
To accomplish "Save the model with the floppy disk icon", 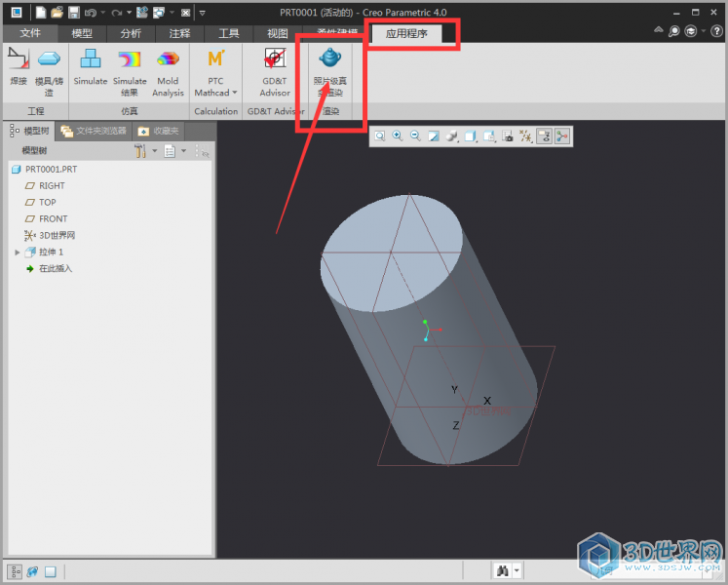I will pos(73,13).
